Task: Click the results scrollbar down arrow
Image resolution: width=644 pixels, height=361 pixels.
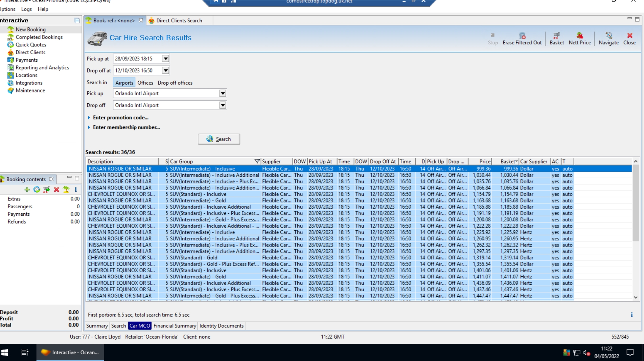Action: [636, 297]
